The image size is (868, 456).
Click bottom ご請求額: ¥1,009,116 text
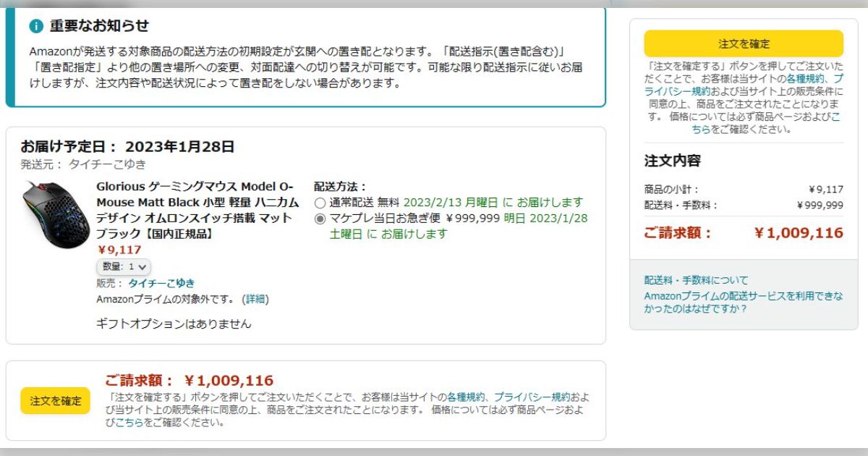190,381
